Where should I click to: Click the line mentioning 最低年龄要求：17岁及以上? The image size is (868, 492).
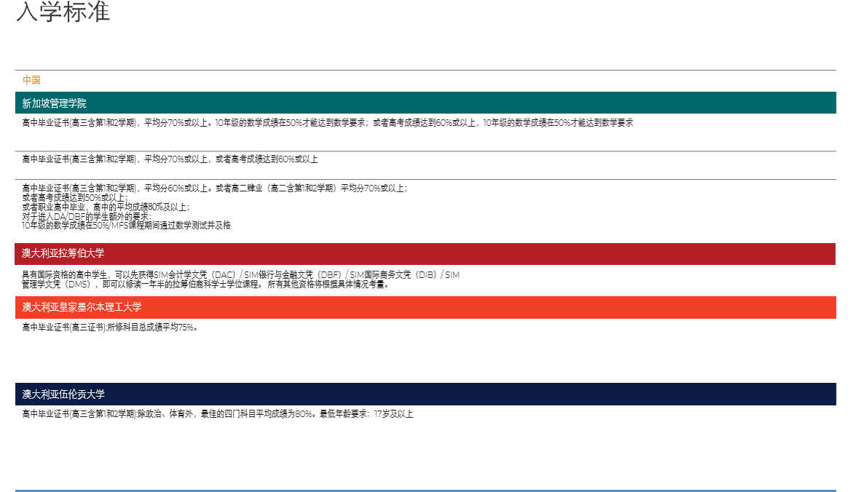tap(218, 414)
